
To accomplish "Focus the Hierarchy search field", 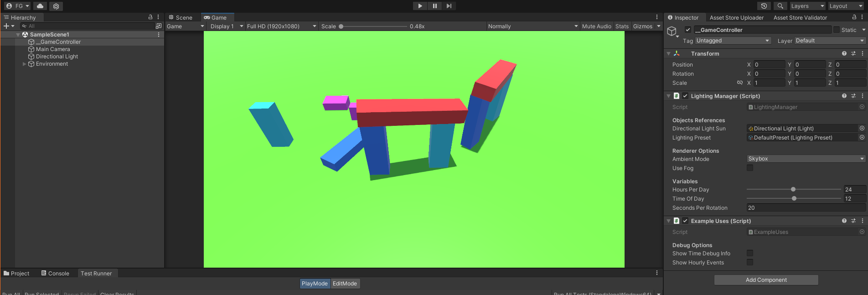I will click(x=87, y=26).
